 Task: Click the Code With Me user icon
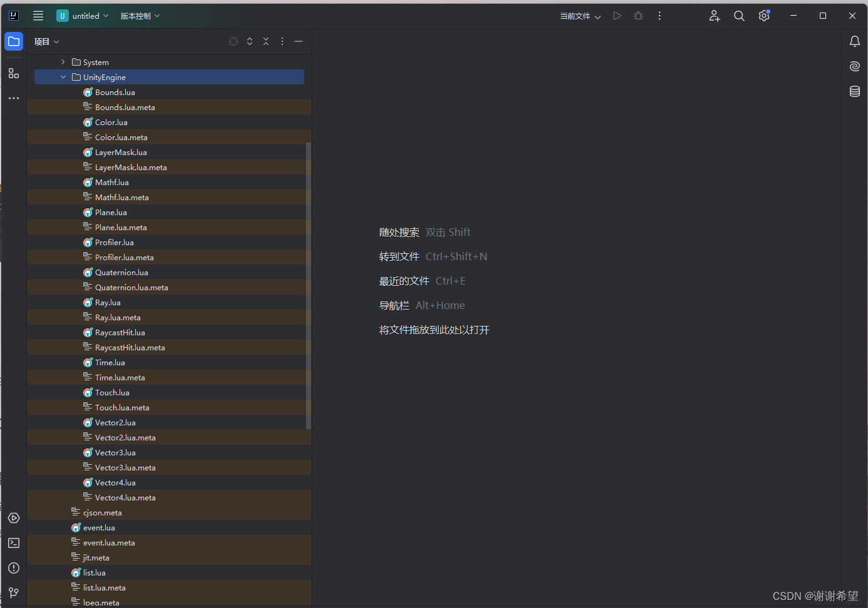[714, 16]
